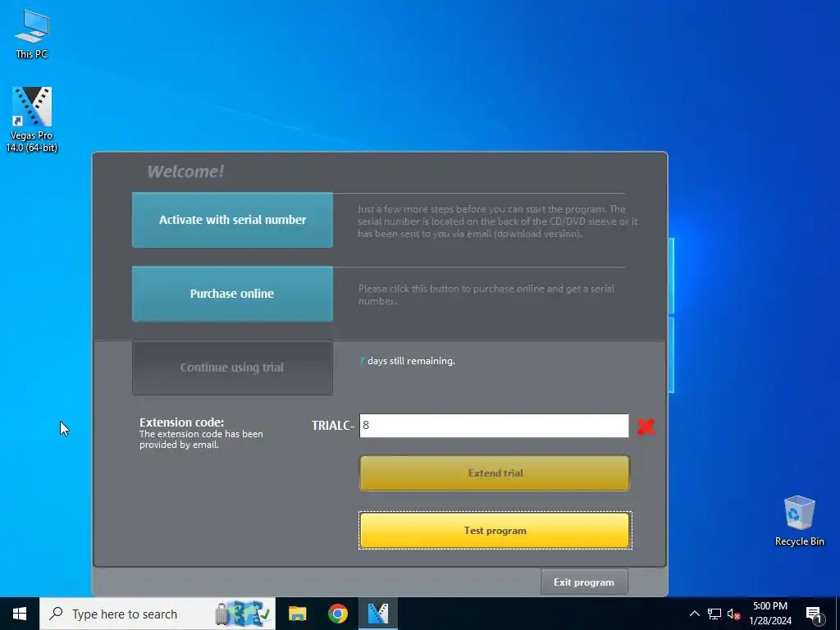The height and width of the screenshot is (630, 840).
Task: Click the search highlights image in taskbar
Action: (243, 614)
